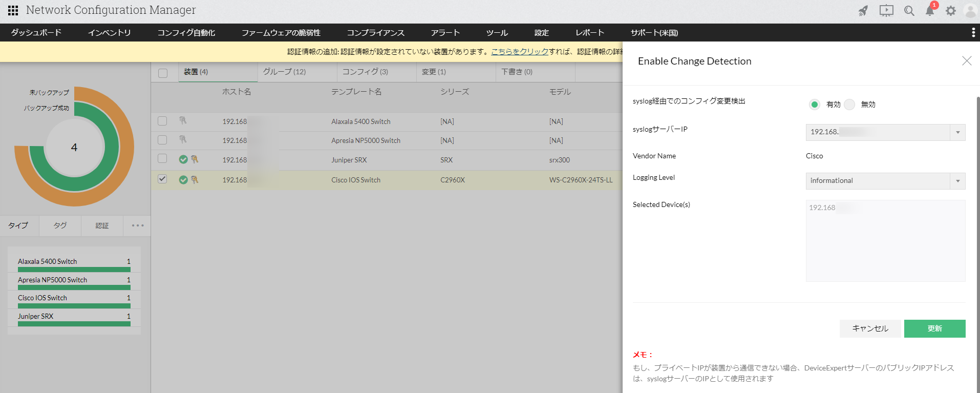The width and height of the screenshot is (980, 393).
Task: Expand the three-dot more options beside 認証
Action: [137, 225]
